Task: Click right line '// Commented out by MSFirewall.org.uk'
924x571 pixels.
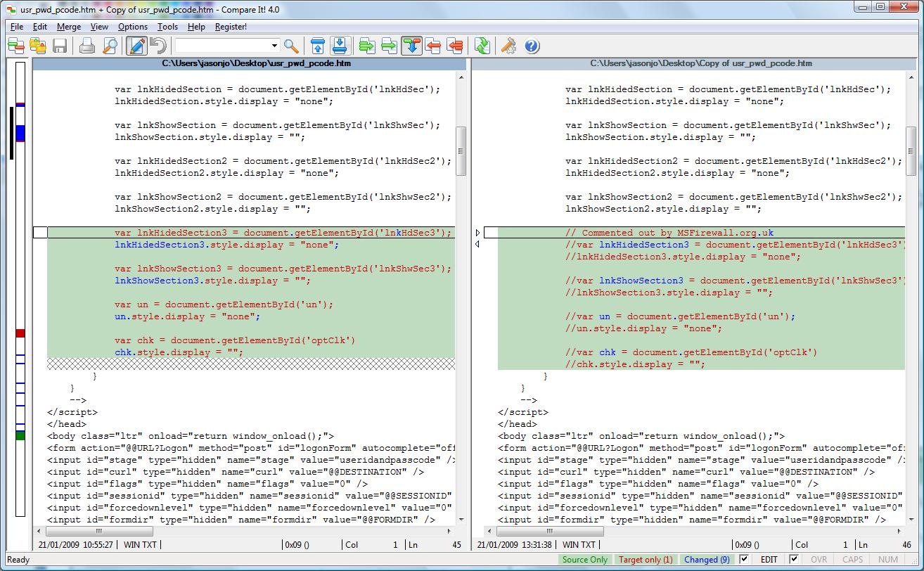Action: [x=669, y=233]
